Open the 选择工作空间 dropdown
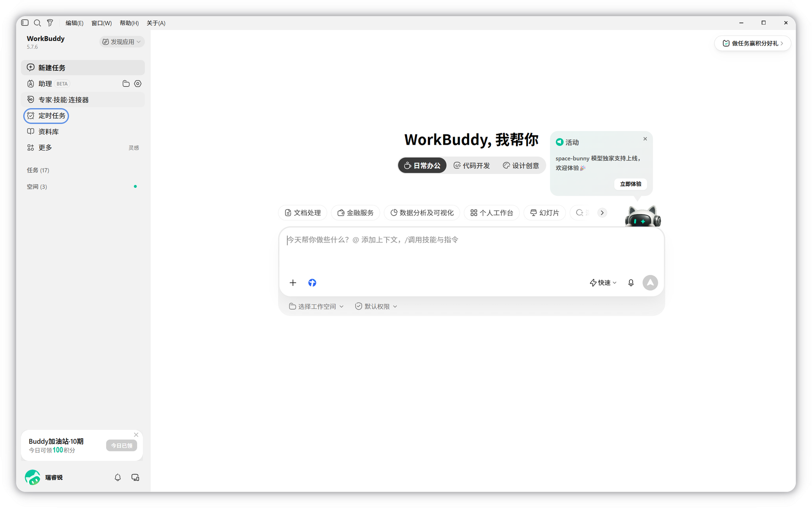 pos(316,306)
